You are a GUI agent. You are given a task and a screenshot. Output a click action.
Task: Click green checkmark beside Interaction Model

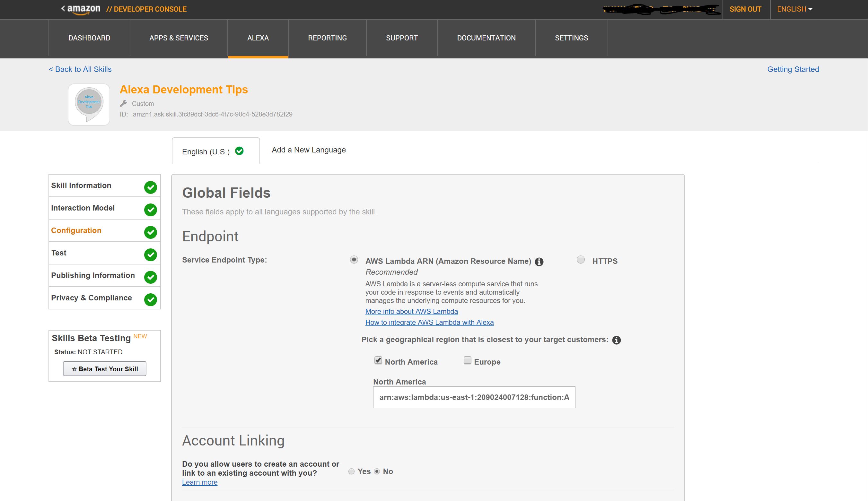pos(150,210)
